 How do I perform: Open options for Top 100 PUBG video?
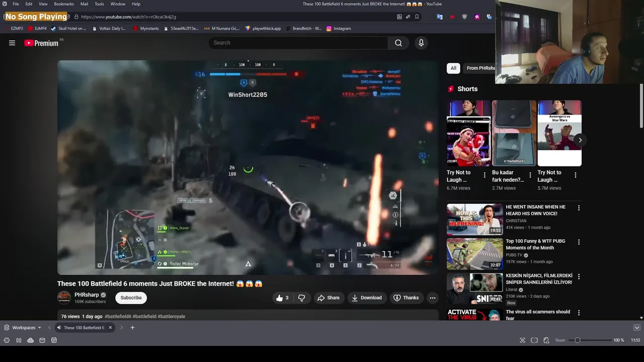tap(579, 242)
